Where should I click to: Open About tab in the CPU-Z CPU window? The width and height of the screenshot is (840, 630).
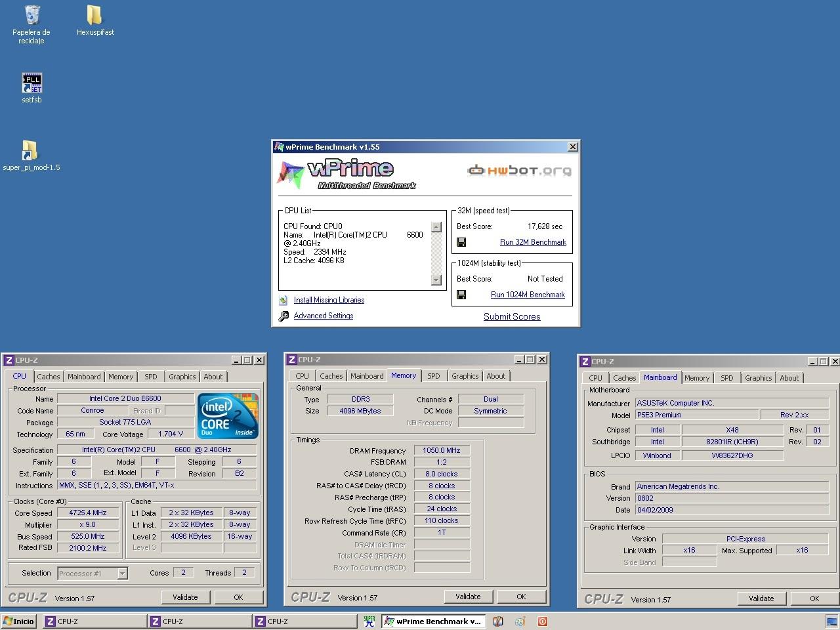point(213,377)
